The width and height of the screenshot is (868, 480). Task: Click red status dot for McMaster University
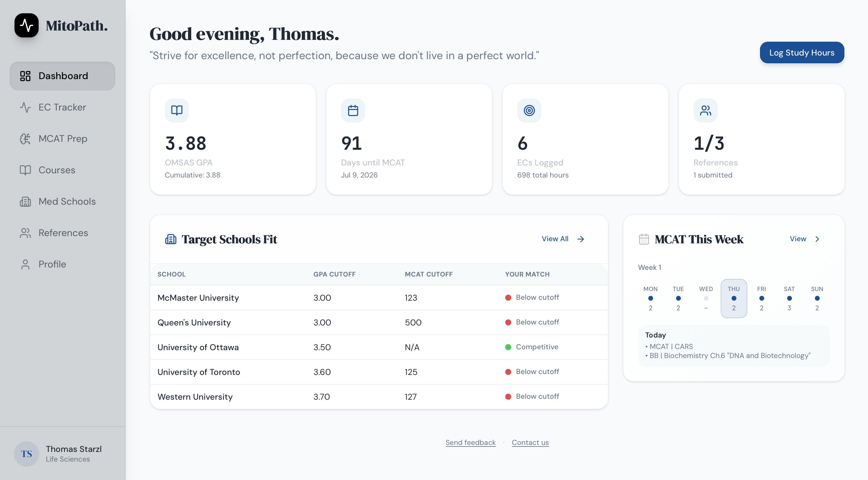[508, 297]
